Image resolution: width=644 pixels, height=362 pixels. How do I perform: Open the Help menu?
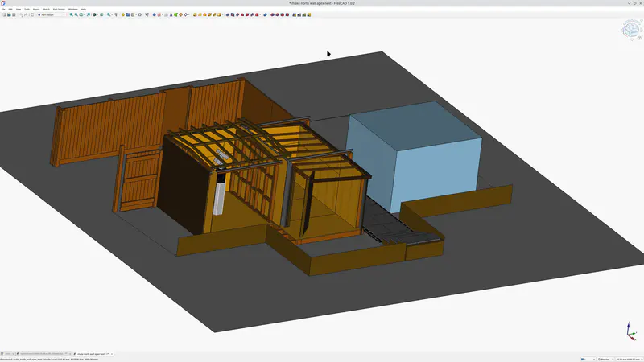tap(84, 9)
